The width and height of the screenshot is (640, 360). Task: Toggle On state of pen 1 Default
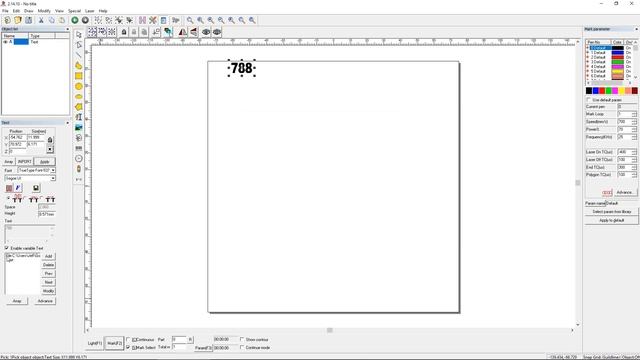pos(629,53)
